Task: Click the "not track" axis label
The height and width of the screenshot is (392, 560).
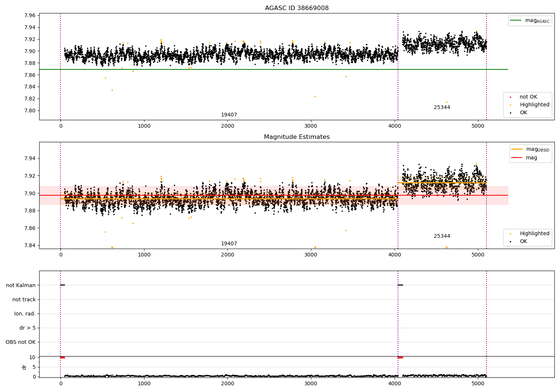Action: 24,299
